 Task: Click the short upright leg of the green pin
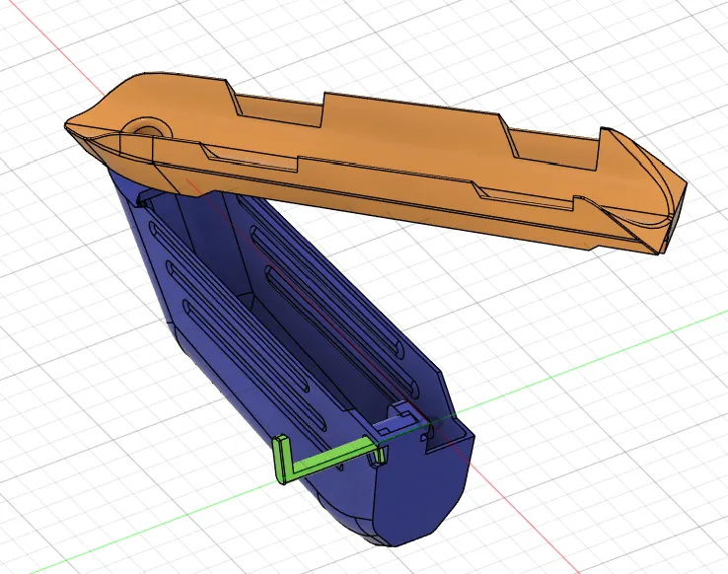click(x=280, y=460)
